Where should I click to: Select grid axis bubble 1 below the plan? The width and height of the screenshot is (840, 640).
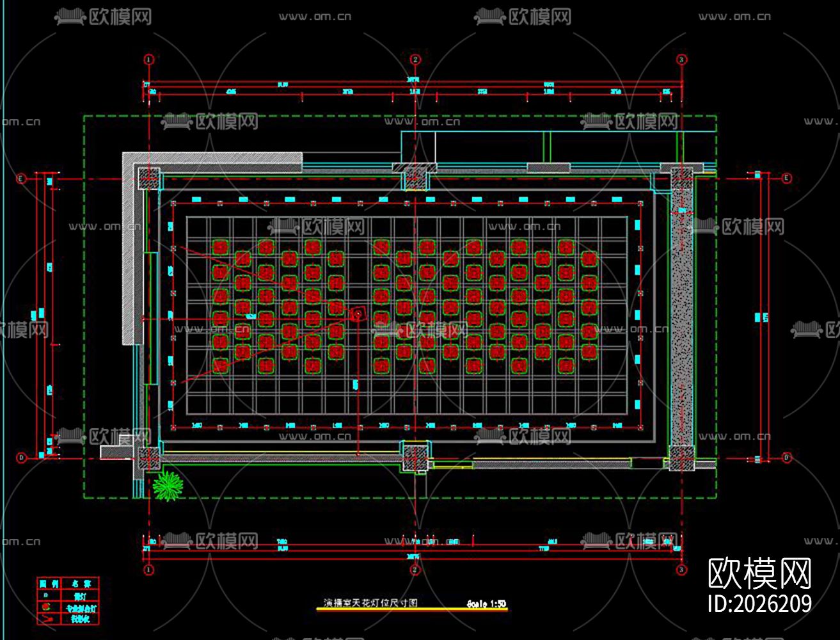149,569
